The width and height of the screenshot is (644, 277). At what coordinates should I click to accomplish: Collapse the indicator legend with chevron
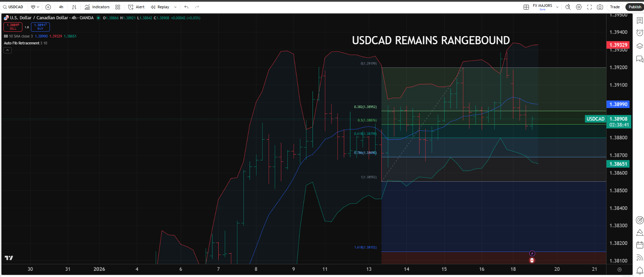pos(8,50)
